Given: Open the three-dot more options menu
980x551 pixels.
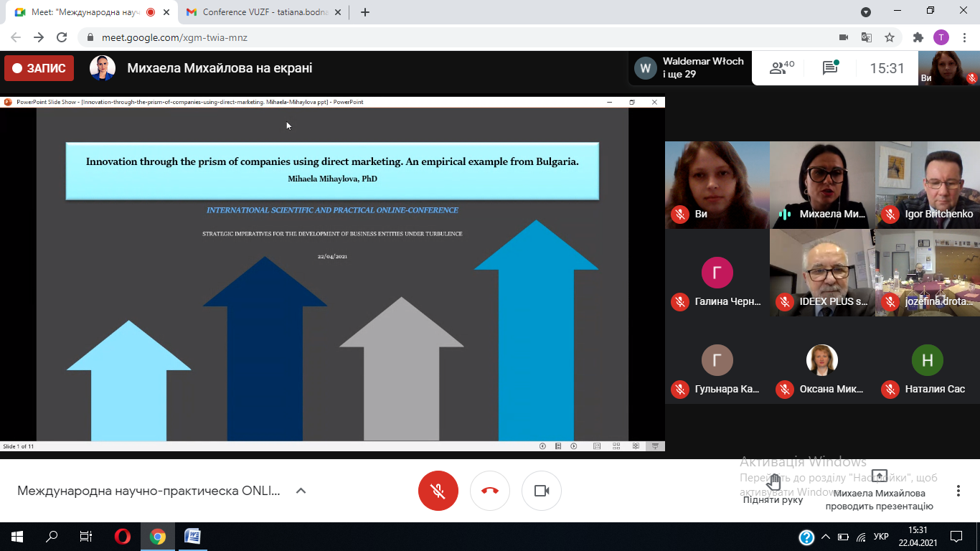Looking at the screenshot, I should coord(958,491).
